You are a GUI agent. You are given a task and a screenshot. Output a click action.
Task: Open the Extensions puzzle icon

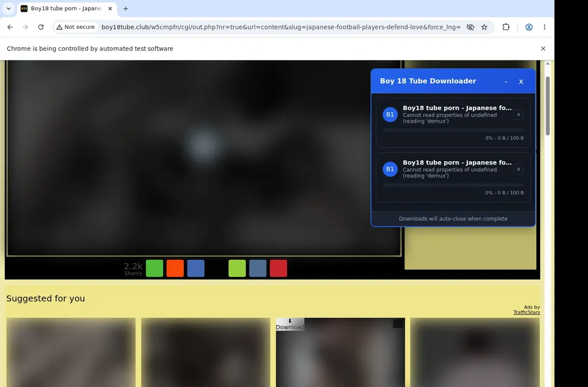pos(506,27)
